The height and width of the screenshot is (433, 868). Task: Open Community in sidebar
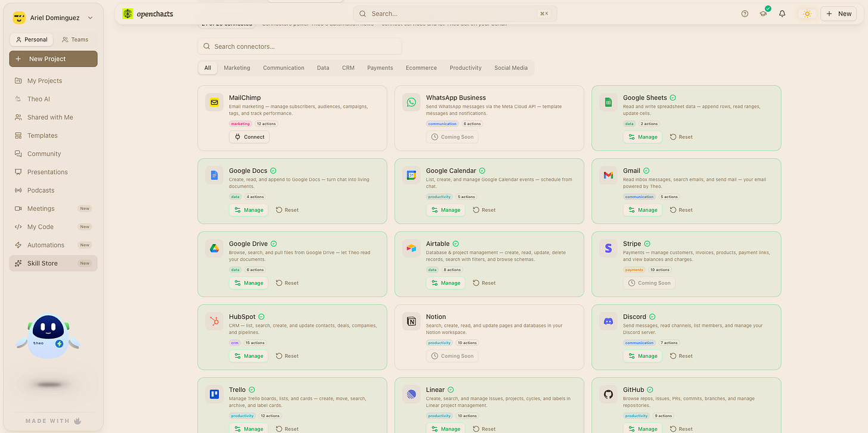click(53, 154)
